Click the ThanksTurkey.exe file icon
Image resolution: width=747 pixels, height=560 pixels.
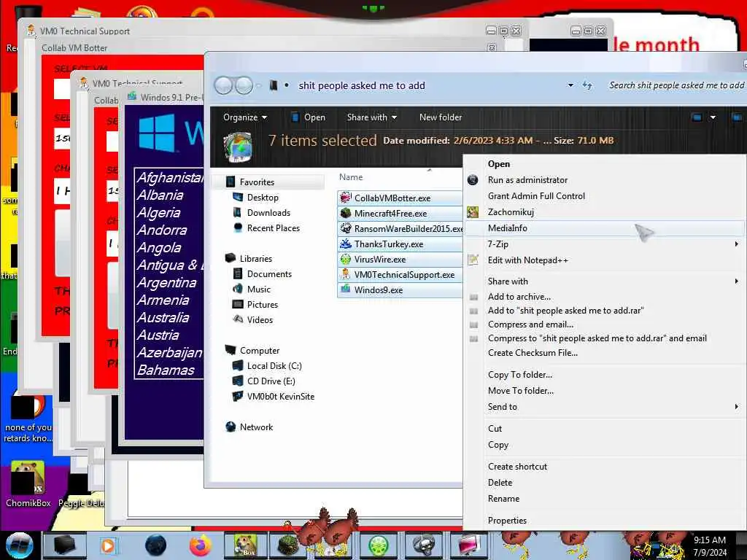pyautogui.click(x=345, y=244)
